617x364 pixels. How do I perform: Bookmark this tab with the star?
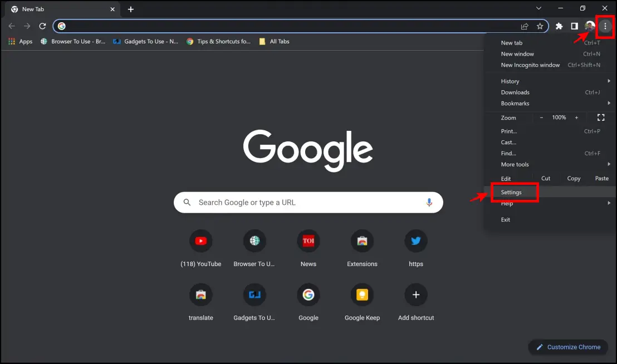[540, 26]
